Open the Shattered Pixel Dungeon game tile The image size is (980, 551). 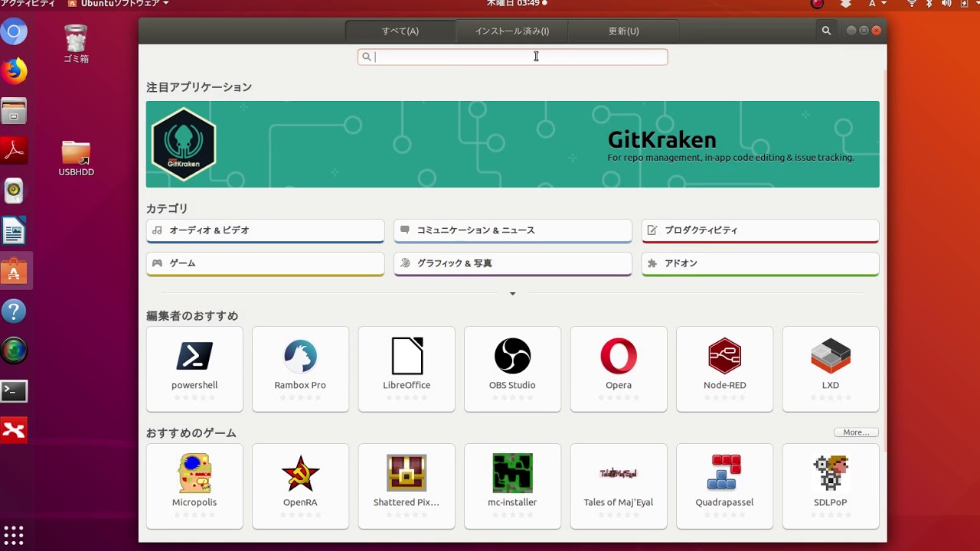pyautogui.click(x=407, y=486)
